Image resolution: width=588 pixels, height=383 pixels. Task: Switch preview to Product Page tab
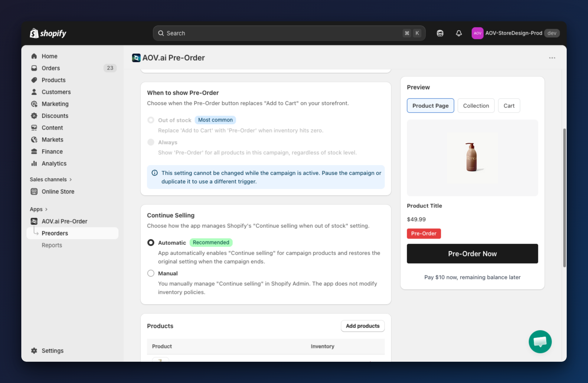click(430, 106)
